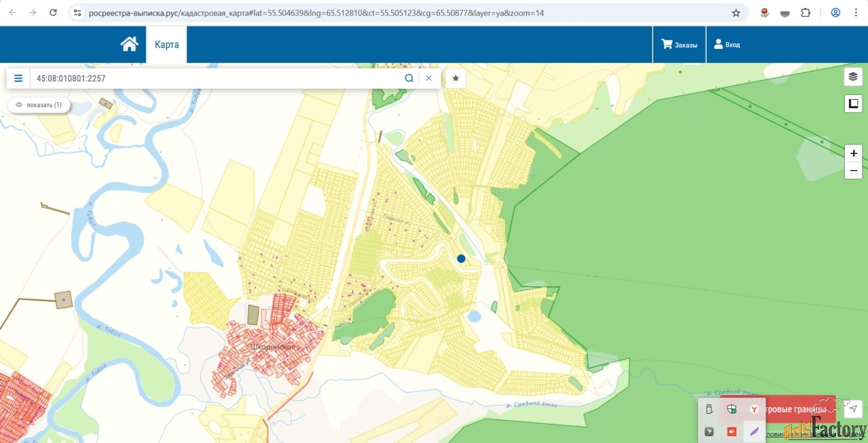Click the home icon in the header
Image resolution: width=868 pixels, height=443 pixels.
pyautogui.click(x=129, y=44)
